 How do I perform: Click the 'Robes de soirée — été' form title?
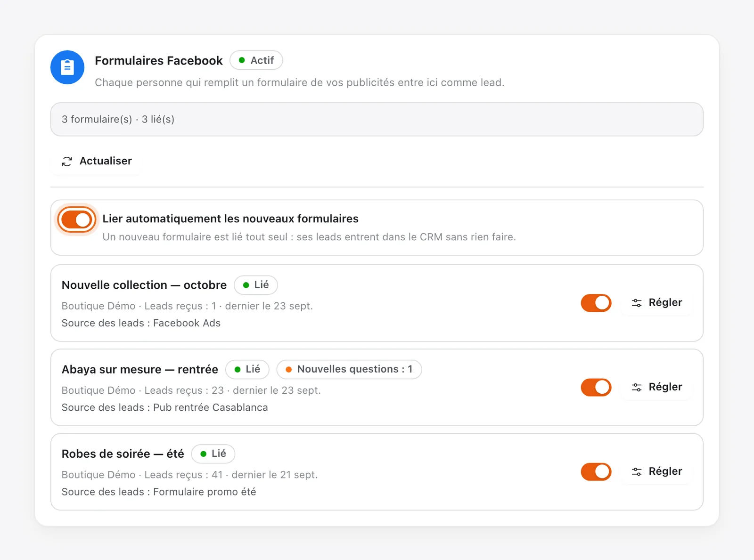(x=123, y=454)
